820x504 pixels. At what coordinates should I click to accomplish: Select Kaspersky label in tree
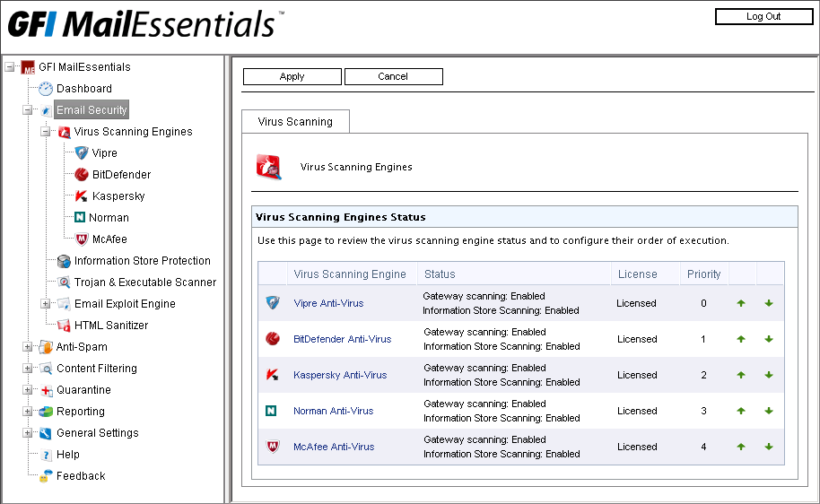click(x=118, y=196)
